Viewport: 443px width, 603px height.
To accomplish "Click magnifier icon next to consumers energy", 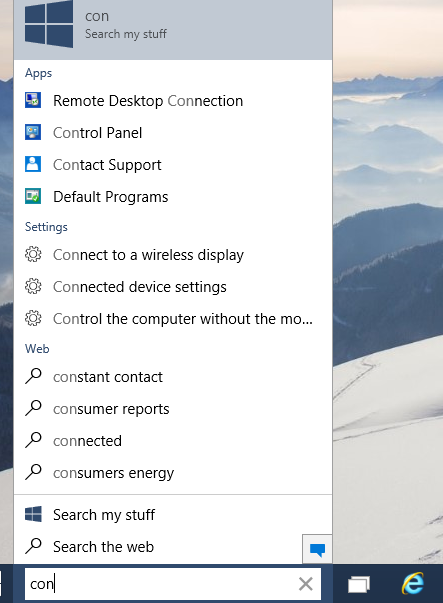I will 33,472.
